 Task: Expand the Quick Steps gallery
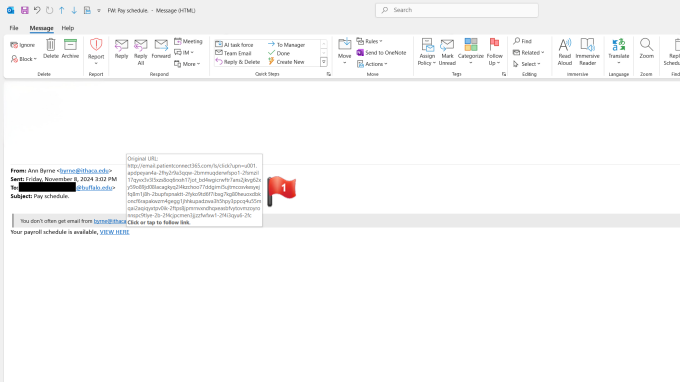point(324,62)
